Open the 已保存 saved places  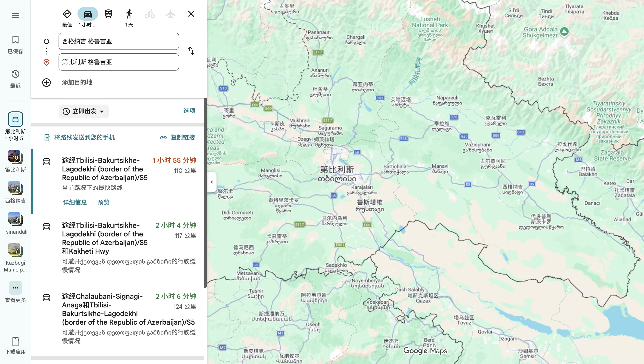(15, 45)
